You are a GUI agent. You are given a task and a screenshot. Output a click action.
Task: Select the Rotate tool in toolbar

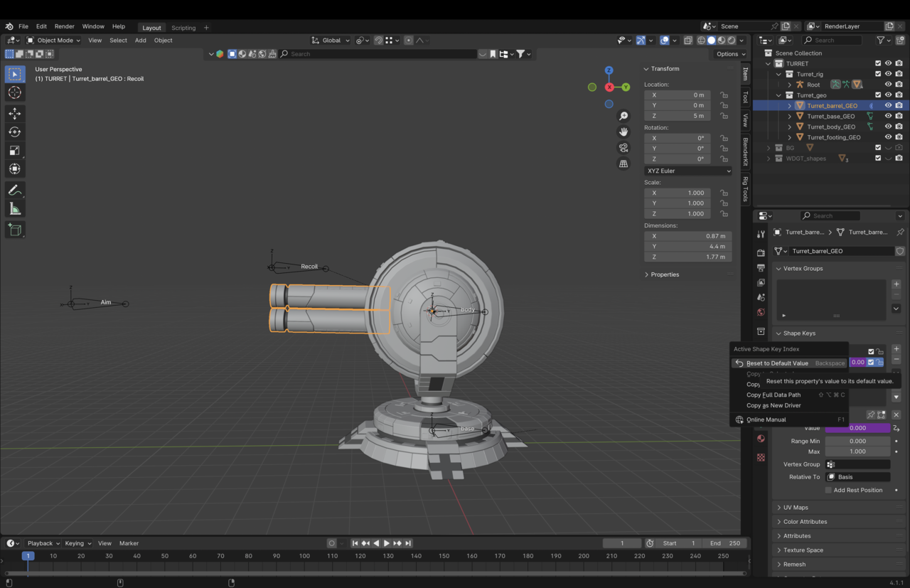[x=15, y=132]
